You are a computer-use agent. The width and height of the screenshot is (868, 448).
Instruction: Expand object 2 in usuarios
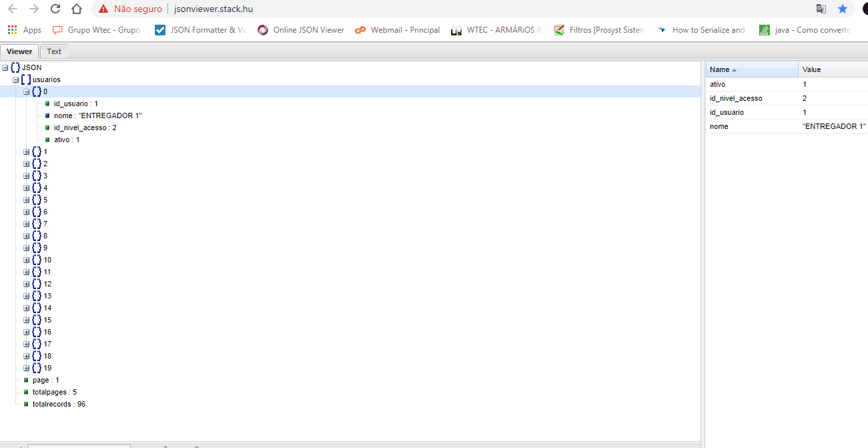click(27, 164)
